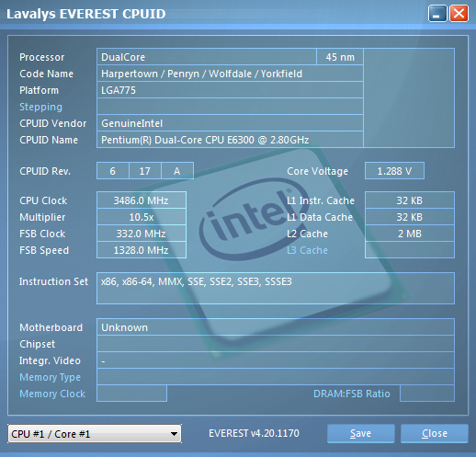Click the 'Platform' label
Viewport: 476px width, 457px height.
pos(39,90)
